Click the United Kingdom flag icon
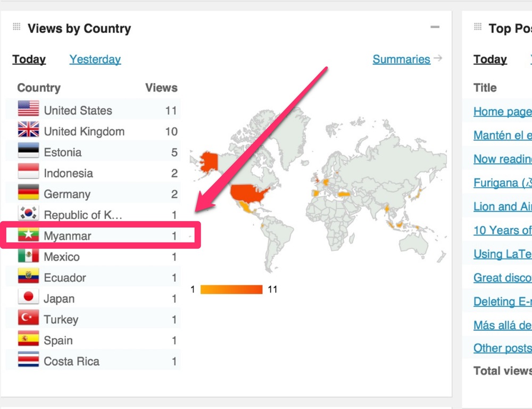The image size is (532, 409). [x=28, y=130]
